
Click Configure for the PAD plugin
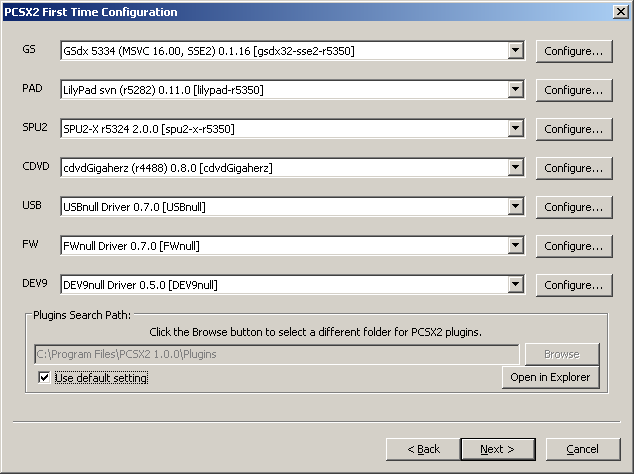coord(574,90)
